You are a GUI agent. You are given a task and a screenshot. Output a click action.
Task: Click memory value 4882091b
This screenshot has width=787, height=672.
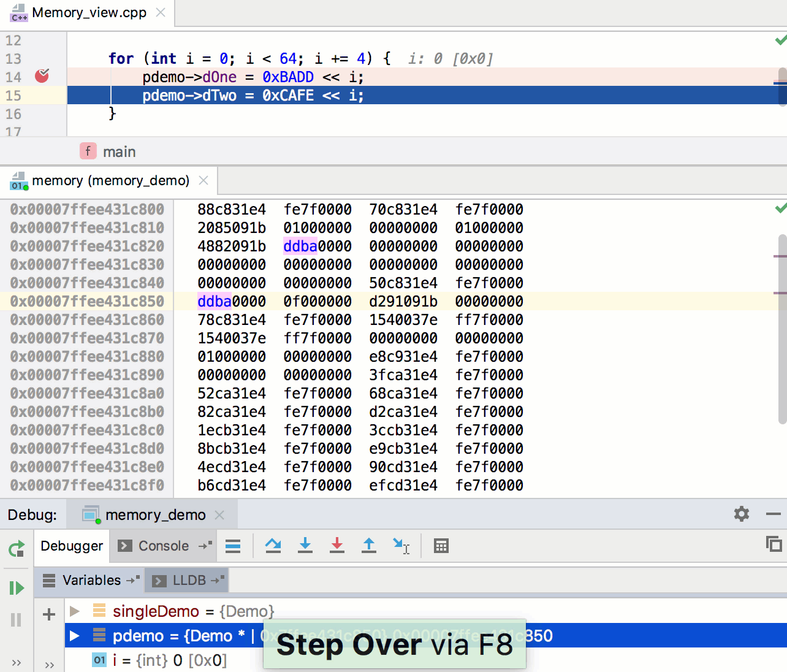(232, 246)
